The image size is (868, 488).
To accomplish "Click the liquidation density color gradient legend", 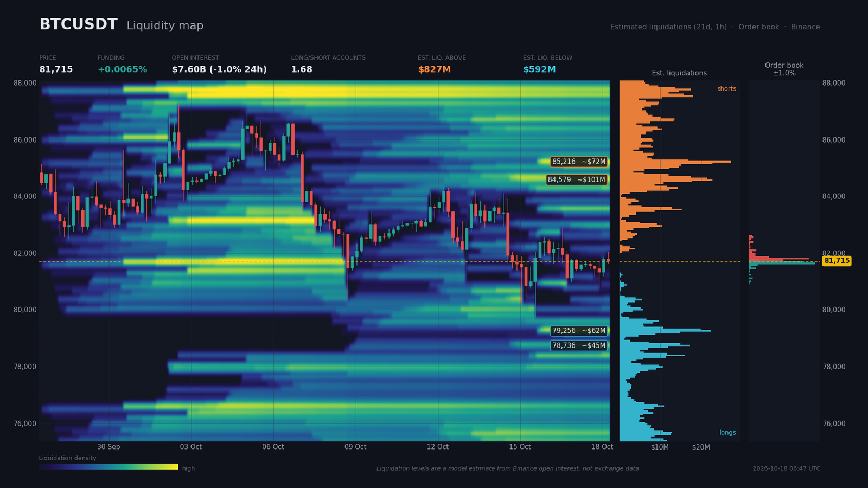I will pos(108,466).
